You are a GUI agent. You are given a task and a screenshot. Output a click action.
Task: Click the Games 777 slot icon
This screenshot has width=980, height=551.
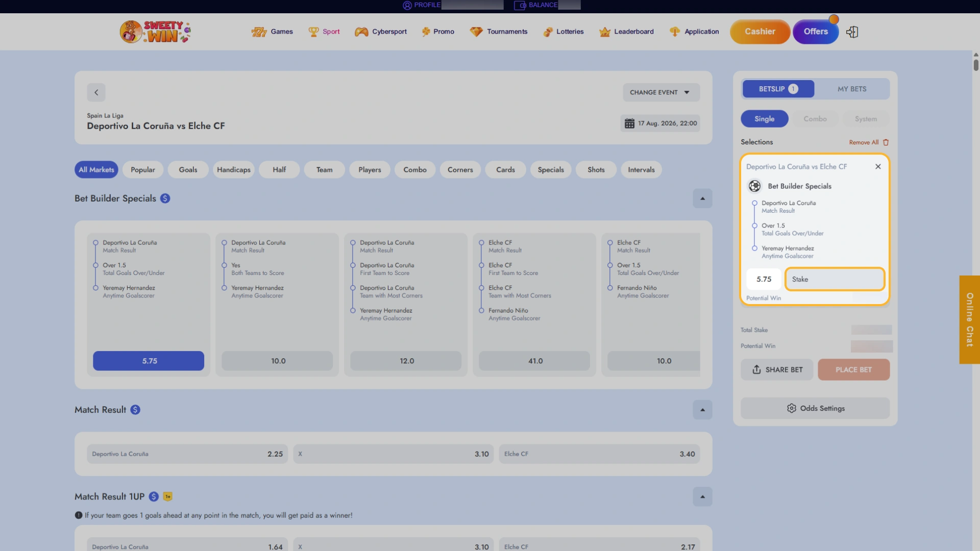point(259,32)
